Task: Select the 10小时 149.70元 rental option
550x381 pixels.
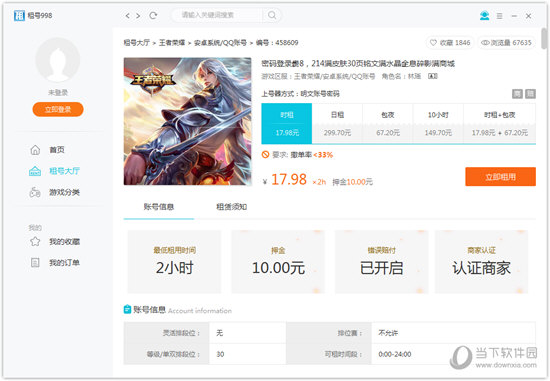Action: 438,123
